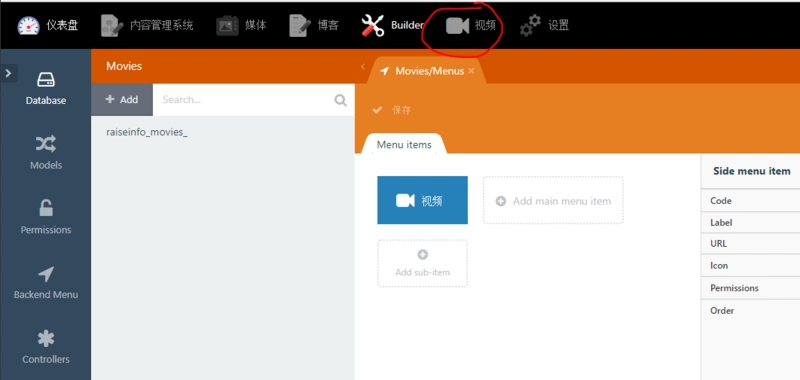The height and width of the screenshot is (380, 800).
Task: Click the video camera icon in top bar
Action: coord(457,26)
